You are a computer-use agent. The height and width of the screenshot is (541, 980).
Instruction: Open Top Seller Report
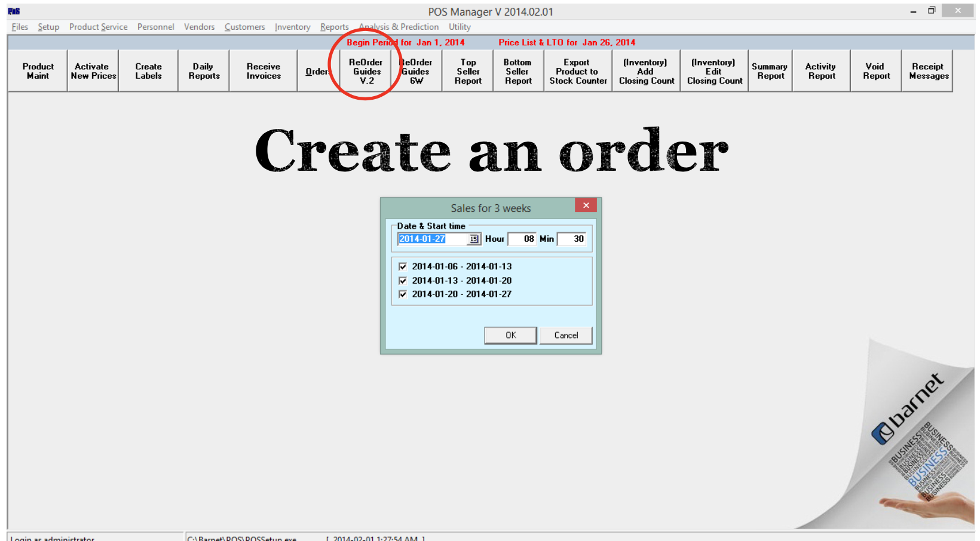tap(468, 71)
